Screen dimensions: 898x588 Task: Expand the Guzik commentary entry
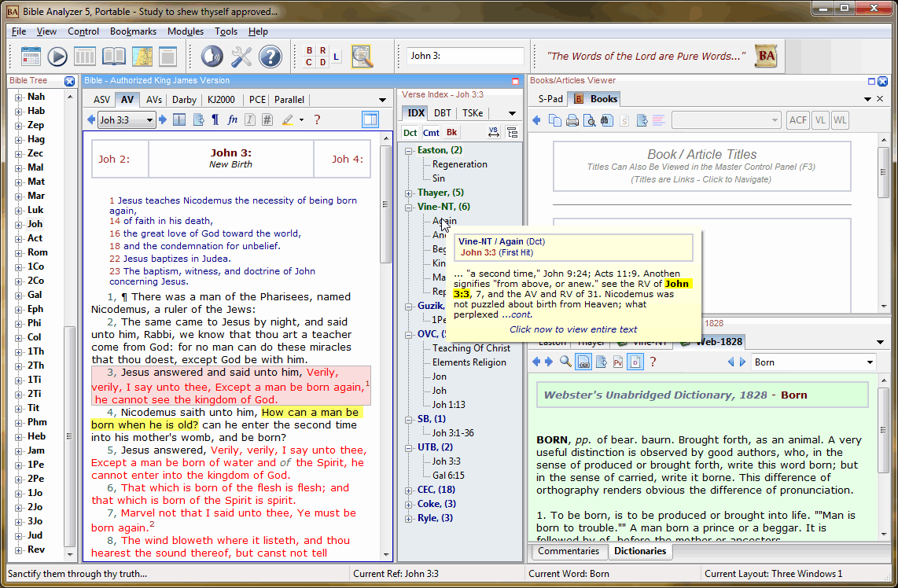(x=407, y=305)
